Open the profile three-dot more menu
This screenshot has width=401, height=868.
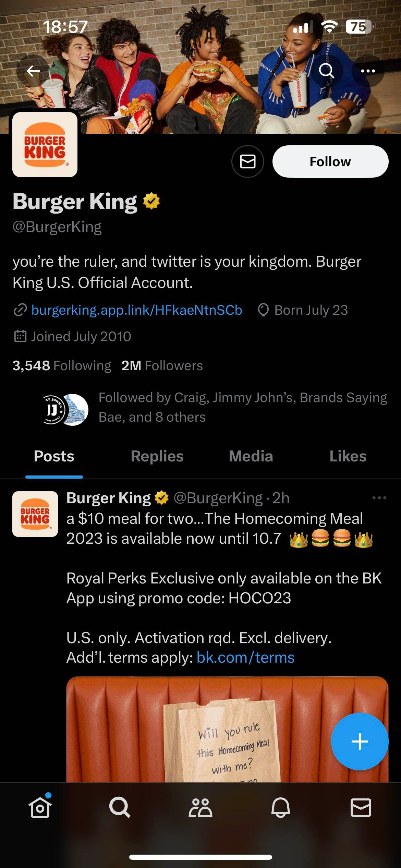coord(368,71)
